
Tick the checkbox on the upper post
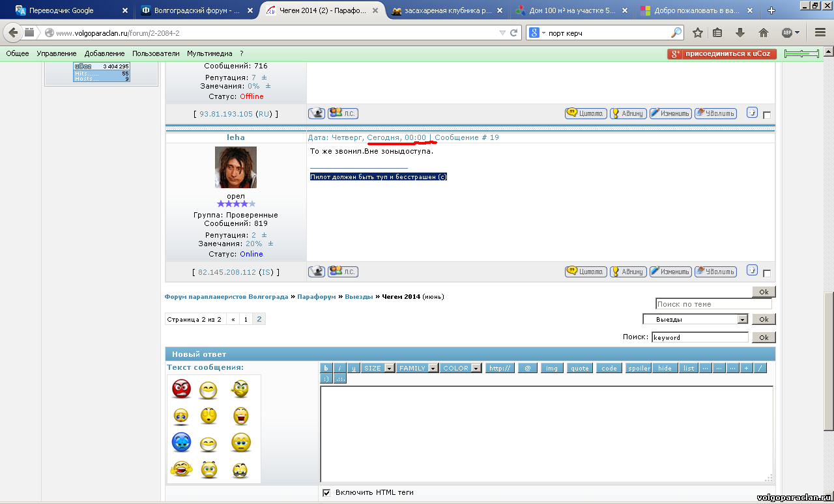pos(766,115)
